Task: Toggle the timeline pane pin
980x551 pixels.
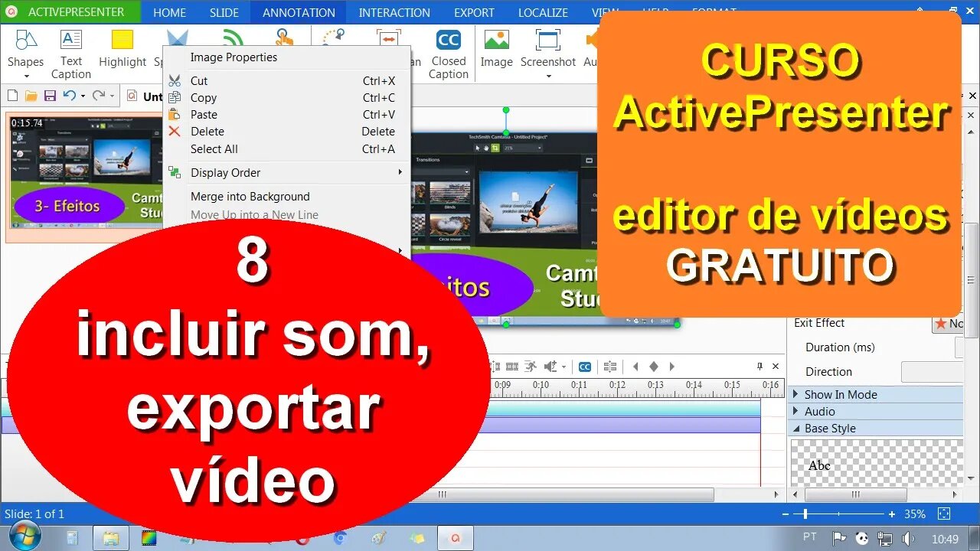Action: tap(760, 367)
